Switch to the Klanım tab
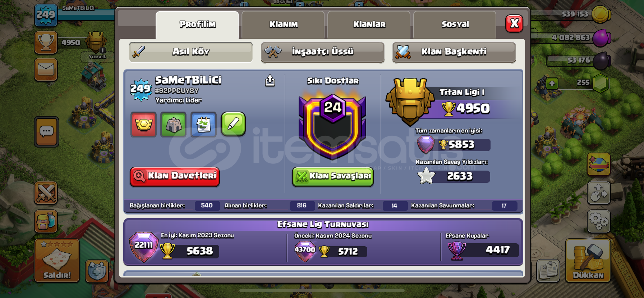The height and width of the screenshot is (298, 644). pos(283,24)
